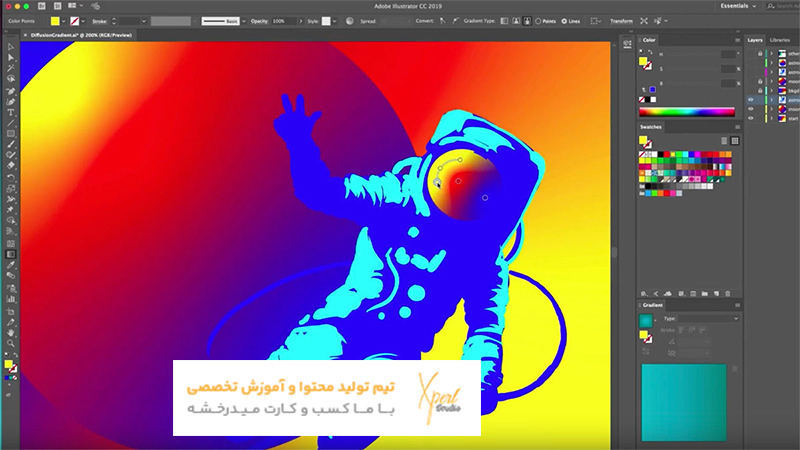
Task: Open Gradient panel Type dropdown
Action: (x=708, y=318)
